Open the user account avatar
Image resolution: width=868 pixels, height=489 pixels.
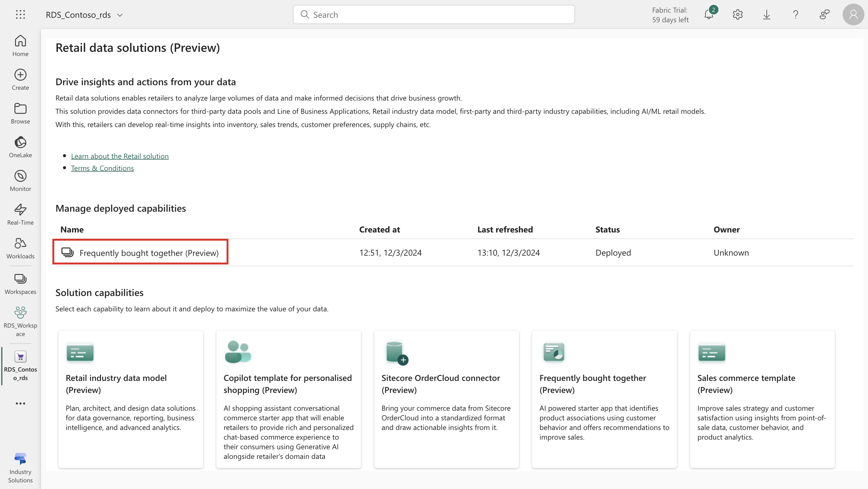click(x=853, y=14)
